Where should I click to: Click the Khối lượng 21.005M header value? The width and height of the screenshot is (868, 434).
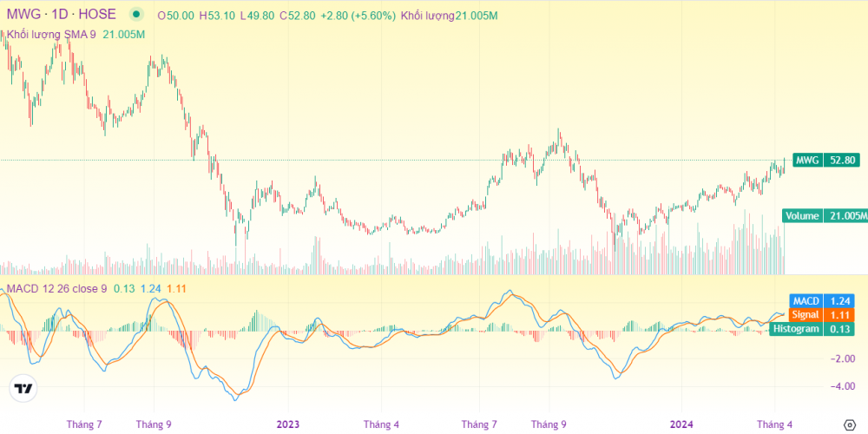tap(449, 16)
